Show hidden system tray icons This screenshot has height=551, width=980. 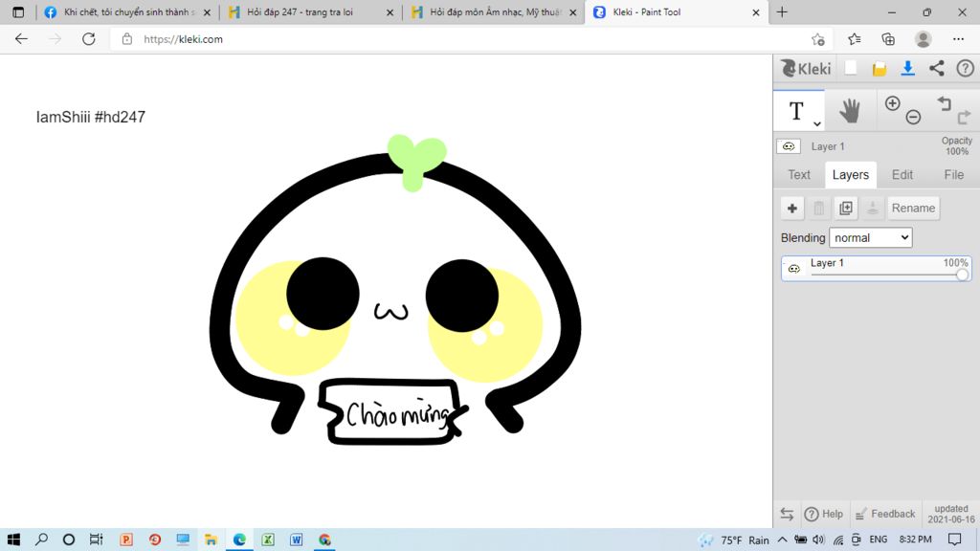(x=783, y=540)
